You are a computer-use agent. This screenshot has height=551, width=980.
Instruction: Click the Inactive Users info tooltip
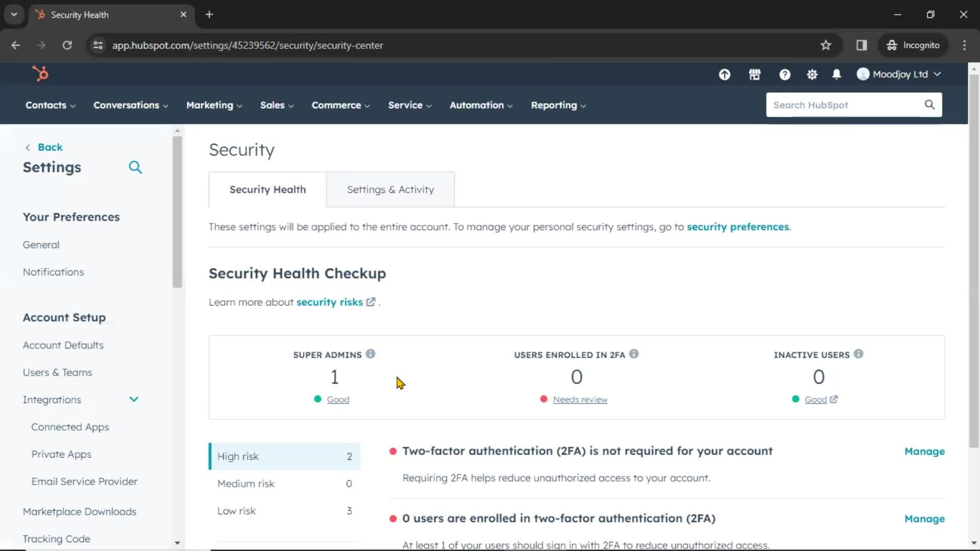pyautogui.click(x=859, y=354)
